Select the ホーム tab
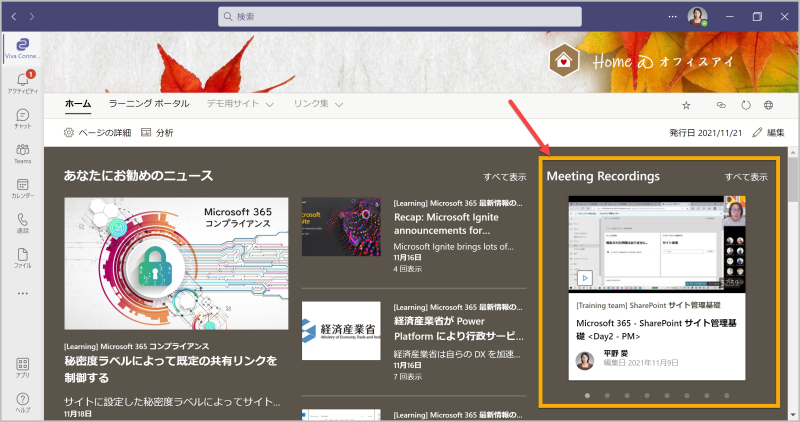 coord(78,104)
